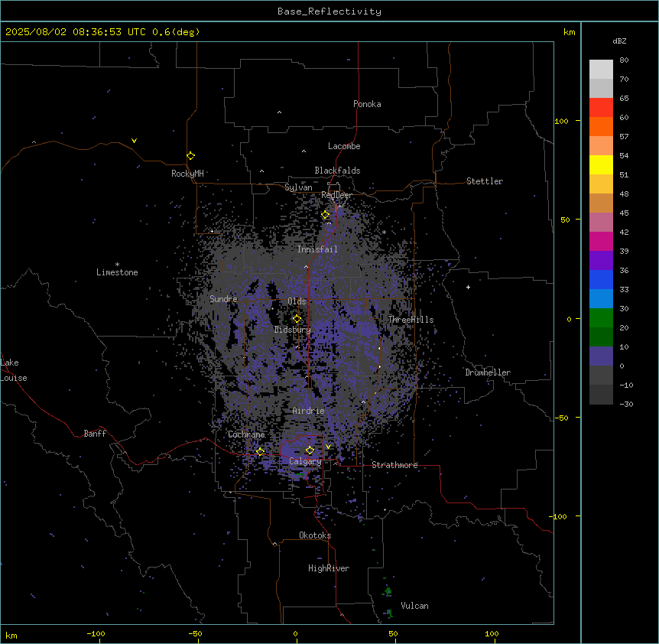Click the yellow diamond marker above RockyMH
This screenshot has height=644, width=659.
[191, 156]
